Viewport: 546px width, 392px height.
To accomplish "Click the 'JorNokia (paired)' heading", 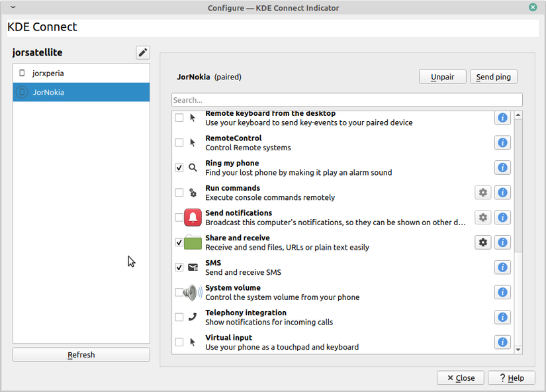I will point(209,77).
